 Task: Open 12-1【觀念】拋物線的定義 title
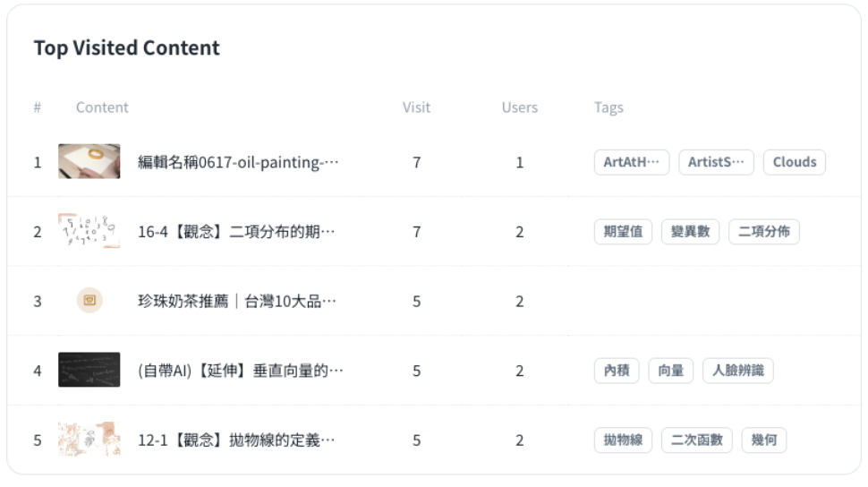click(236, 440)
